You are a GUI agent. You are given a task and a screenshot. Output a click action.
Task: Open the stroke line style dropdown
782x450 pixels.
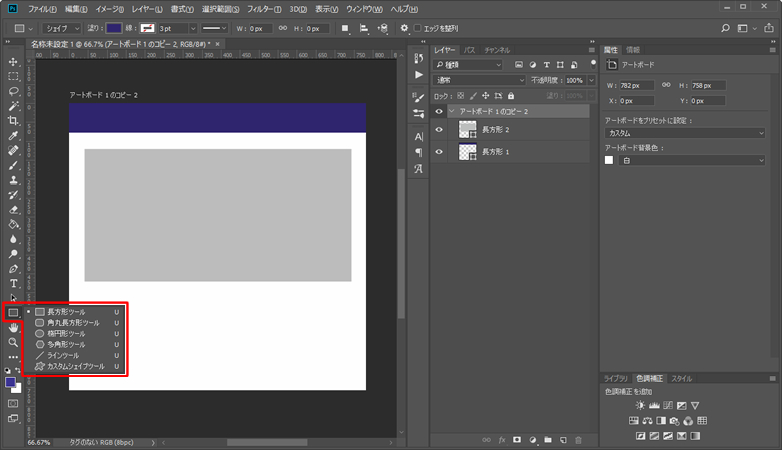point(214,28)
